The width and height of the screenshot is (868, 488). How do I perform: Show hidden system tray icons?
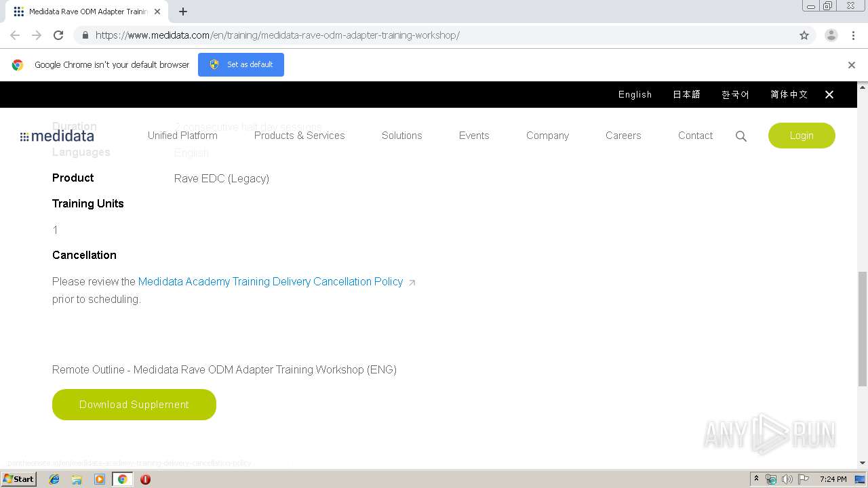757,479
